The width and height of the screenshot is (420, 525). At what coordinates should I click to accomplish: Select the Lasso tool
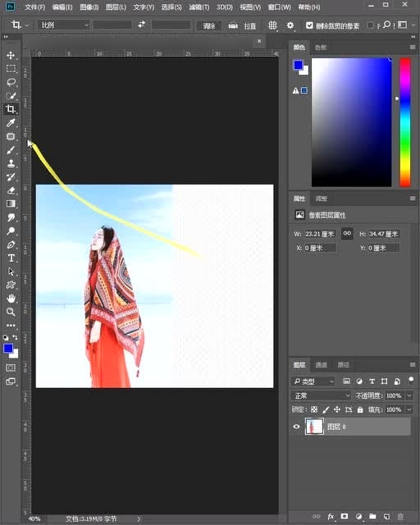click(x=11, y=82)
